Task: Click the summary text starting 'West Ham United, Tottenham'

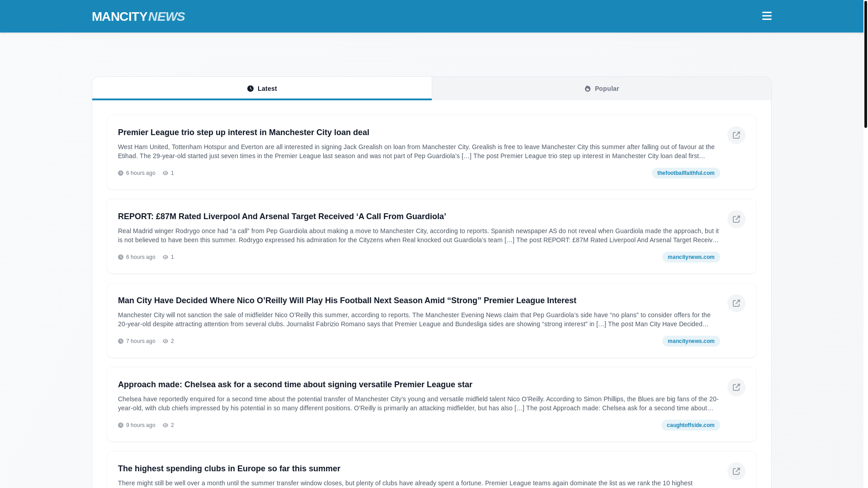Action: click(x=418, y=151)
